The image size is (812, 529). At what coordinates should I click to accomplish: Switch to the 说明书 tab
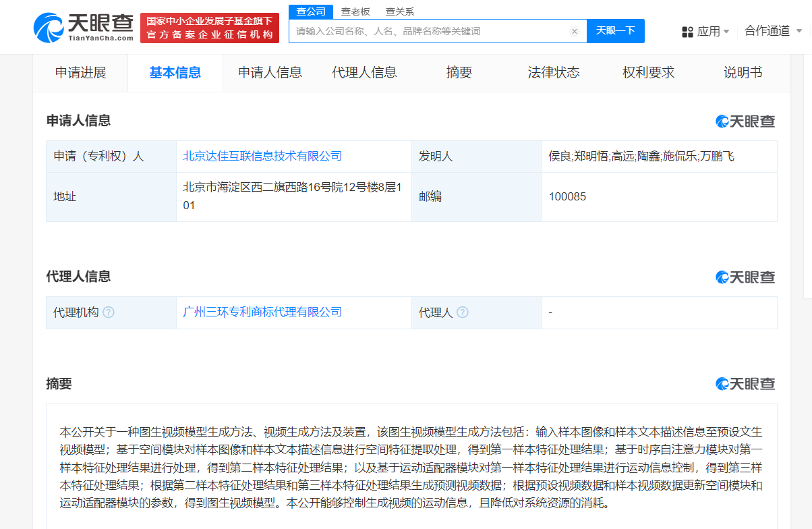point(743,73)
